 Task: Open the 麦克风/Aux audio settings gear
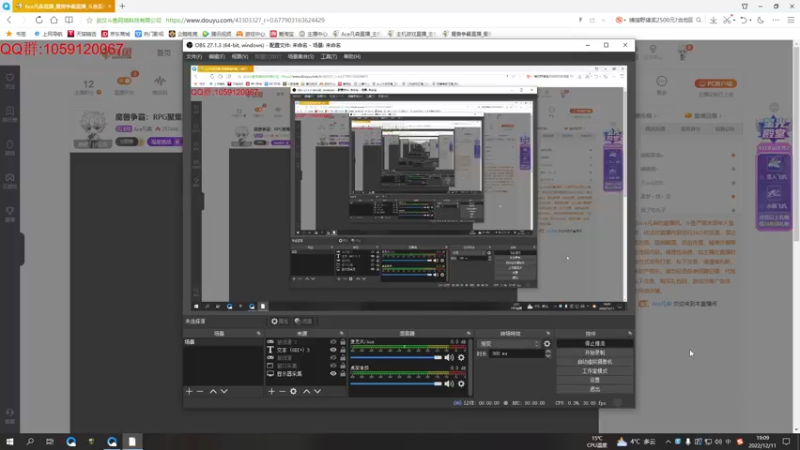point(461,358)
